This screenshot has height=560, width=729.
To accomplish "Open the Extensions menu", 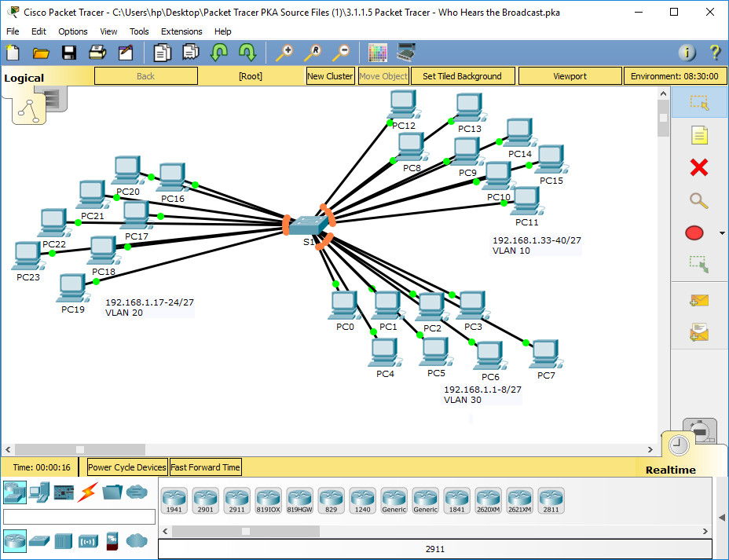I will tap(181, 31).
